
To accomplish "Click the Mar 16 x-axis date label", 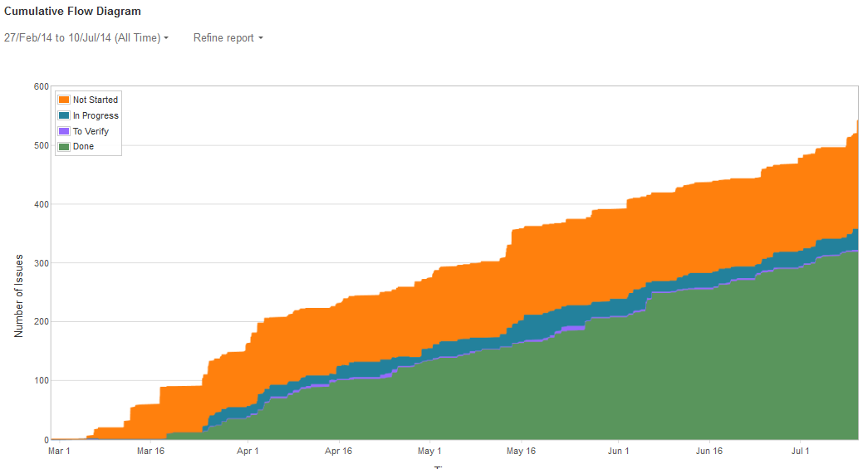I will point(150,452).
